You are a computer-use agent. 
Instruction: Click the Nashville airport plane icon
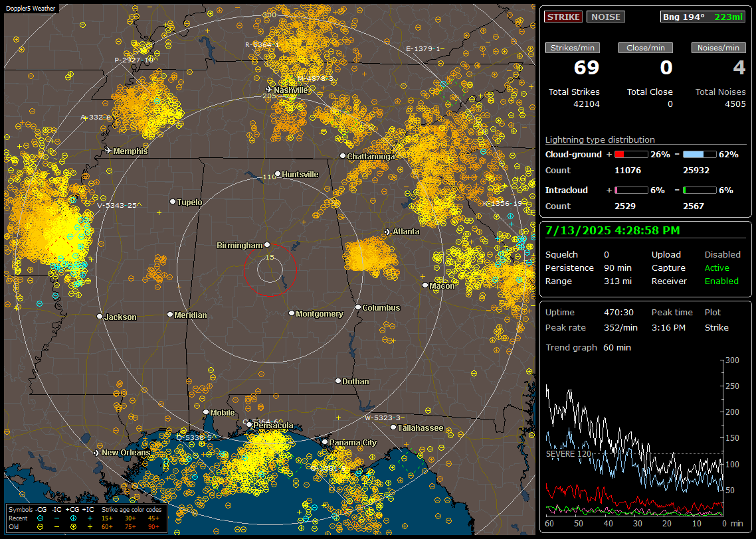click(269, 90)
